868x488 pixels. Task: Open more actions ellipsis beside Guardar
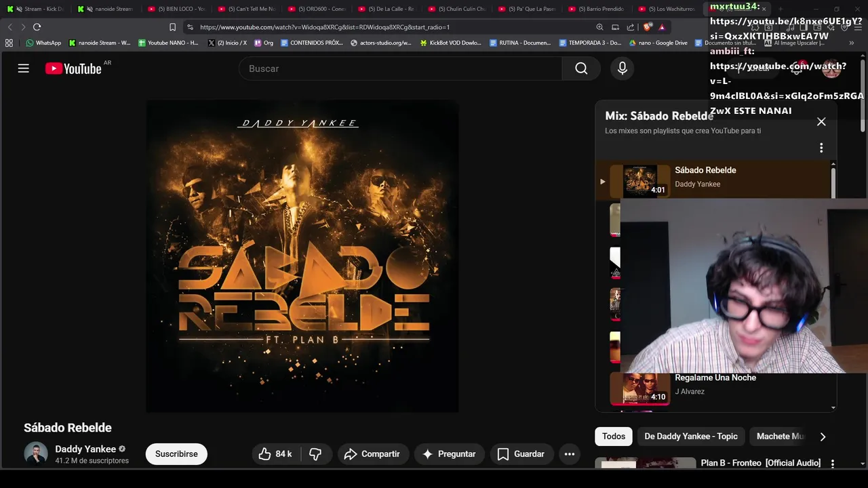click(570, 454)
